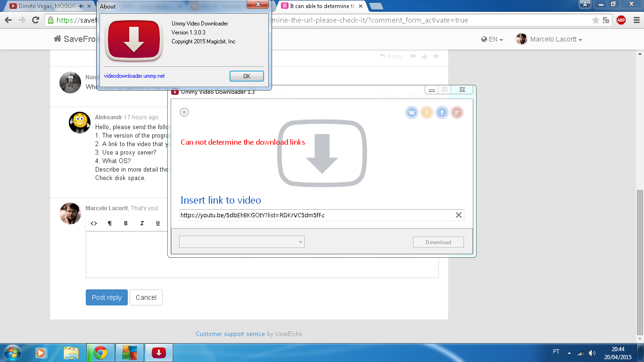644x362 pixels.
Task: Open the EN language dropdown
Action: click(492, 40)
